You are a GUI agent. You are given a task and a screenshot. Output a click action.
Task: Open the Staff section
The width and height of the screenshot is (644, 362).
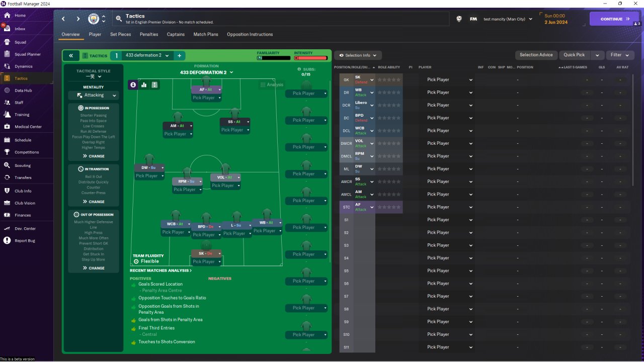point(19,103)
